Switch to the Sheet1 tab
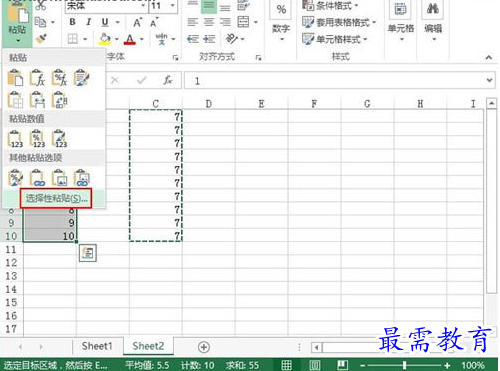Screen dimensions: 500x371 click(97, 346)
